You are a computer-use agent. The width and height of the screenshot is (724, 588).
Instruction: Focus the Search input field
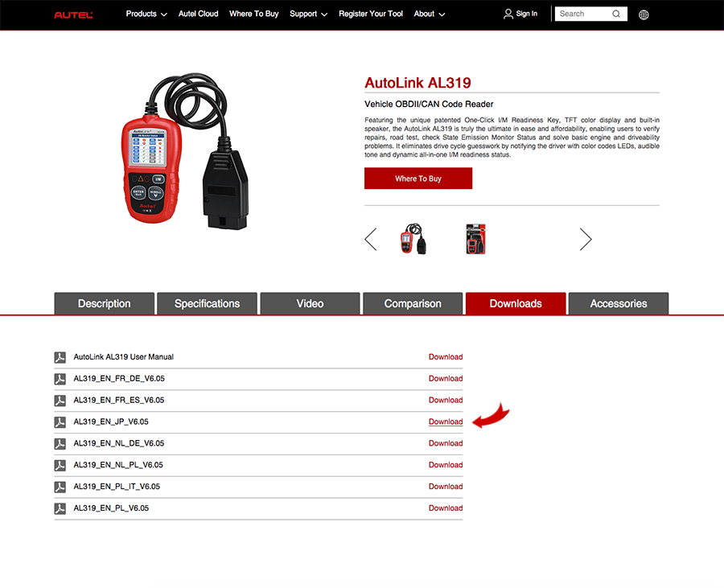582,14
